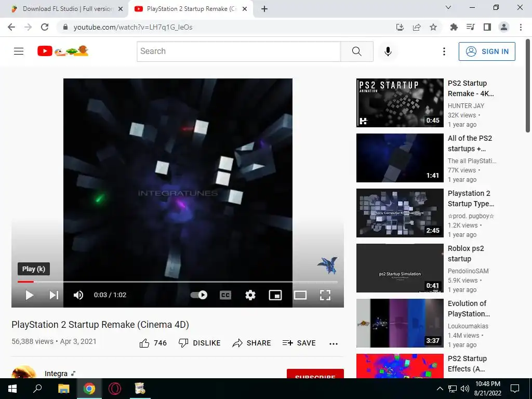Reload the current page
Viewport: 532px width, 399px height.
click(x=45, y=27)
